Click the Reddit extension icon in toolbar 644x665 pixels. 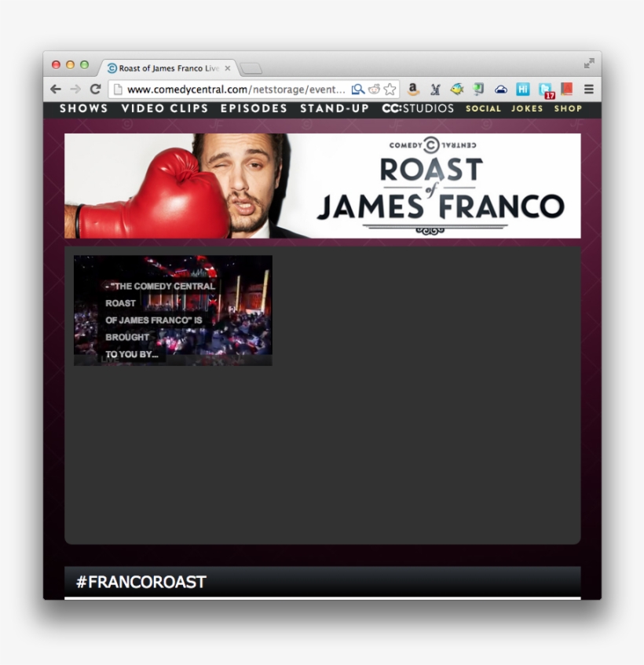pyautogui.click(x=374, y=89)
